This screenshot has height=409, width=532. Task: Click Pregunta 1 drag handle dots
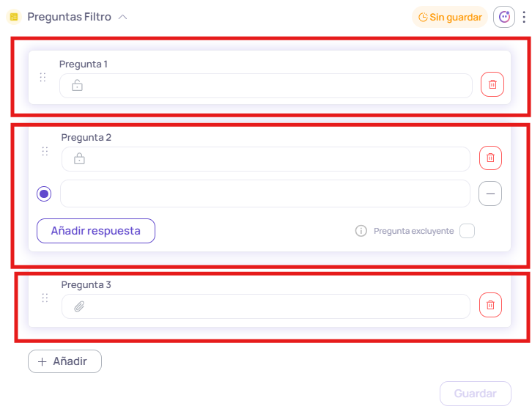tap(43, 77)
